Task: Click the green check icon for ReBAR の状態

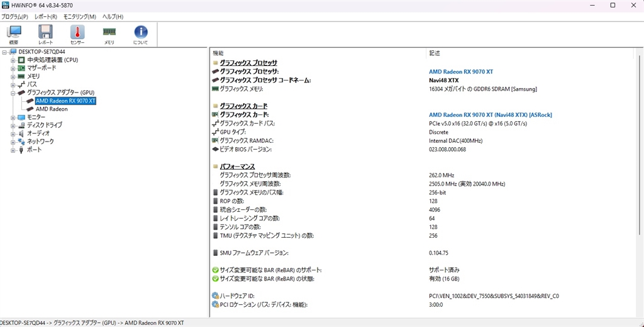Action: coord(215,279)
